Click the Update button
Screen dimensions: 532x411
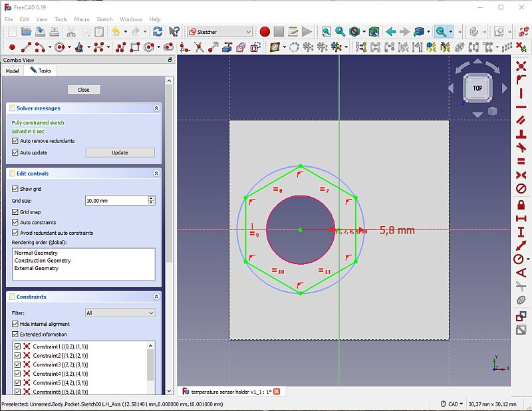[120, 152]
